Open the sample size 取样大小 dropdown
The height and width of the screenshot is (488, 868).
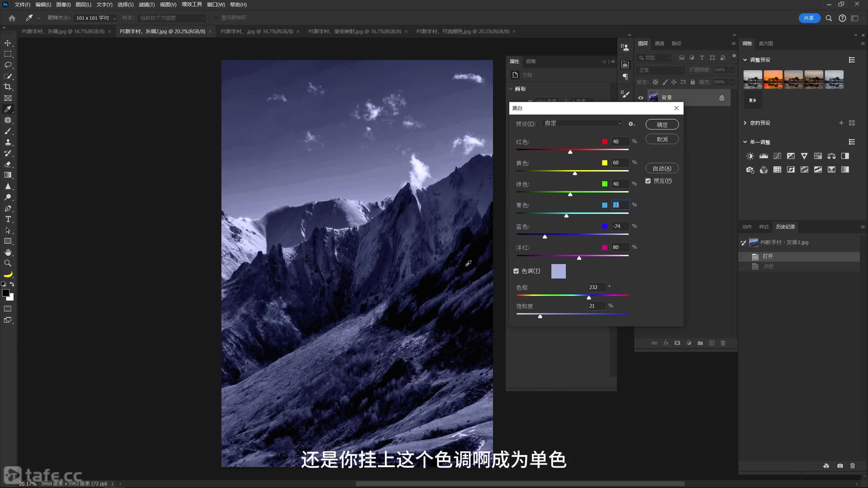click(x=95, y=18)
